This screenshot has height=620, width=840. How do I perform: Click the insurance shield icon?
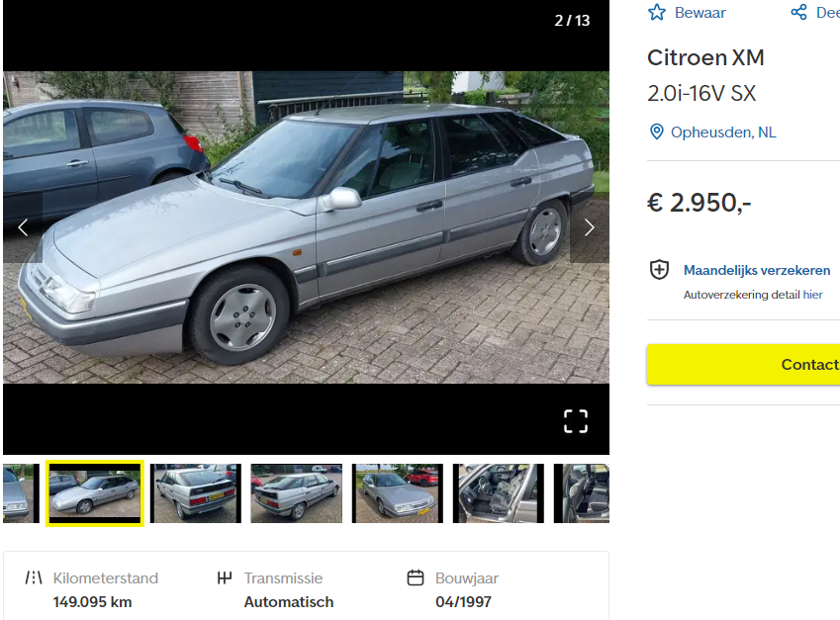(659, 270)
